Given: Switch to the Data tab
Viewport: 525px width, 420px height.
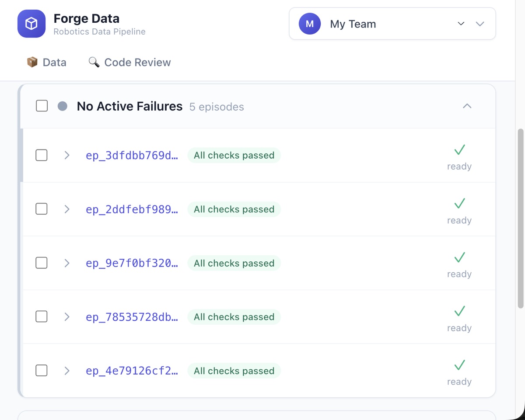Looking at the screenshot, I should 46,62.
